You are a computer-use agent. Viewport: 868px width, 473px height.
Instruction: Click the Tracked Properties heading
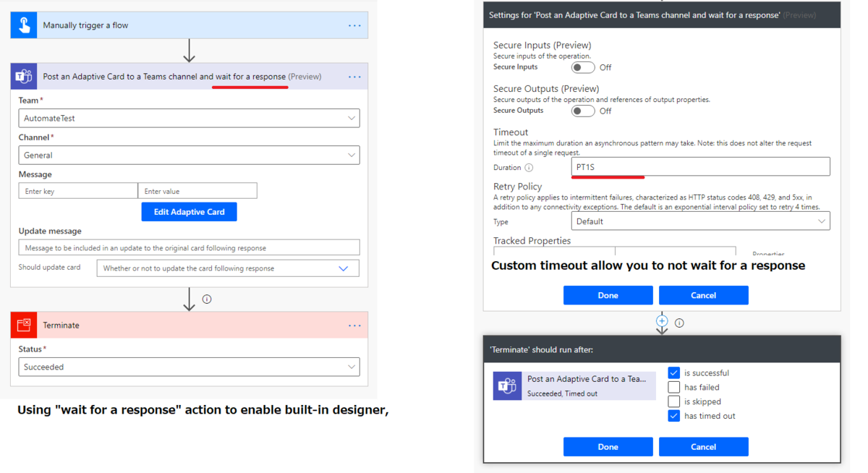tap(532, 241)
